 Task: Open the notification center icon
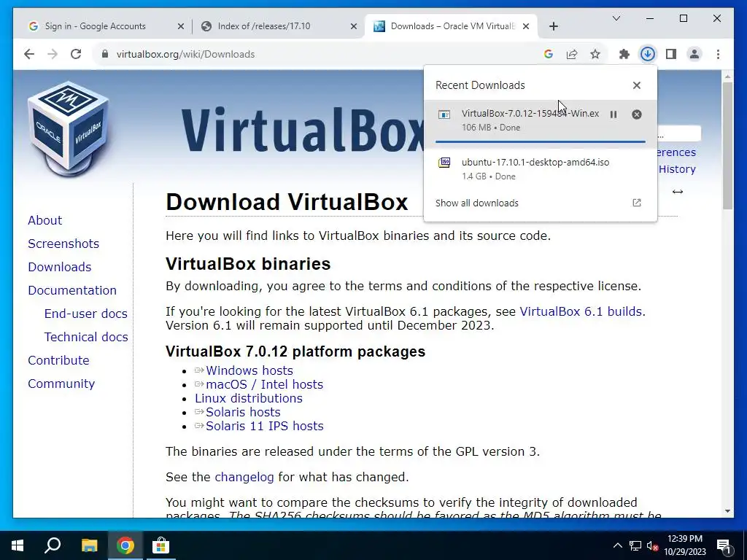724,545
